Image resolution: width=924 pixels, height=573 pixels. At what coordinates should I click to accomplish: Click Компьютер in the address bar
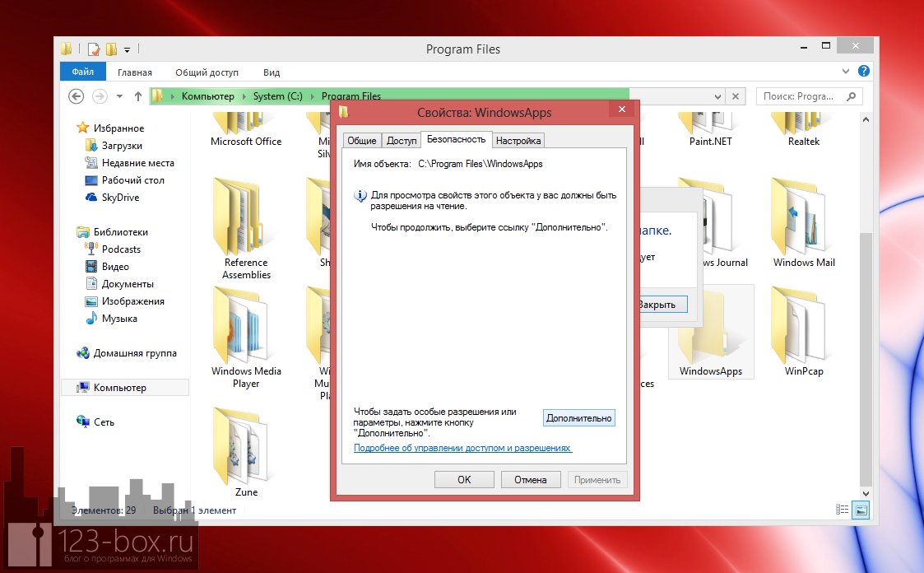pyautogui.click(x=207, y=96)
